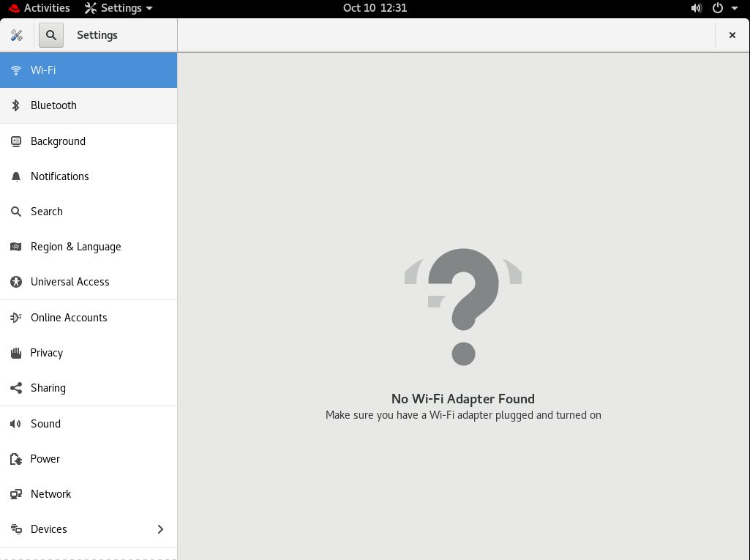Switch to the Network panel
The width and height of the screenshot is (750, 560).
(x=50, y=494)
